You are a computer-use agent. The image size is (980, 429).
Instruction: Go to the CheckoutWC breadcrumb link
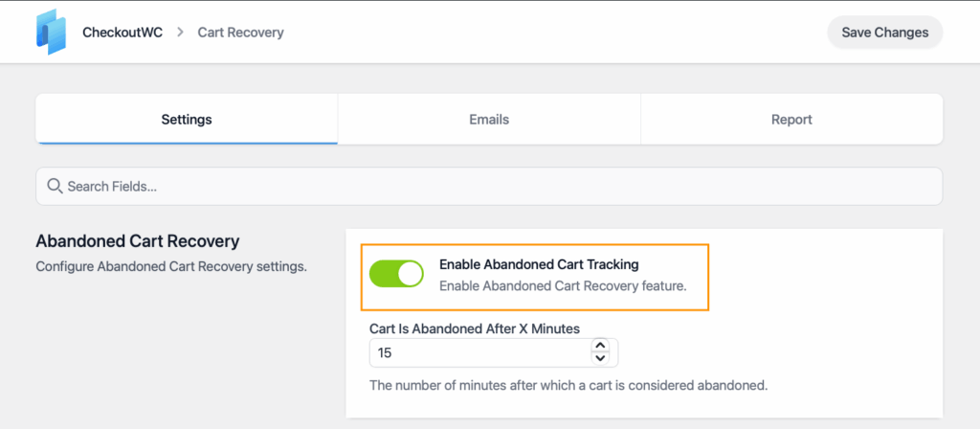pos(122,33)
